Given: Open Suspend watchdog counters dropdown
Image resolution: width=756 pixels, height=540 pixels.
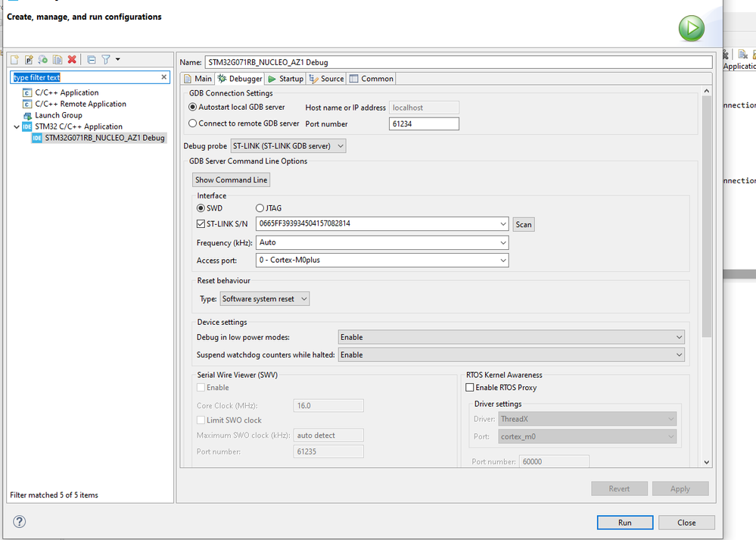Looking at the screenshot, I should click(511, 354).
